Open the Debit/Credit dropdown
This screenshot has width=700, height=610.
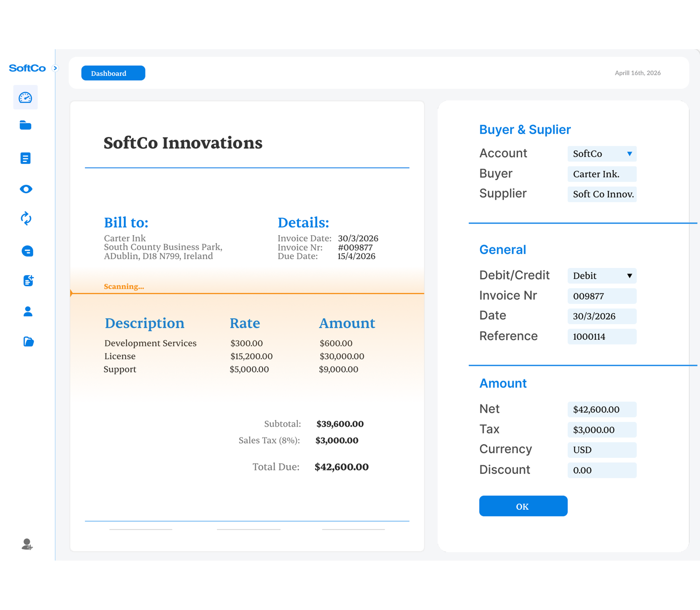tap(602, 276)
